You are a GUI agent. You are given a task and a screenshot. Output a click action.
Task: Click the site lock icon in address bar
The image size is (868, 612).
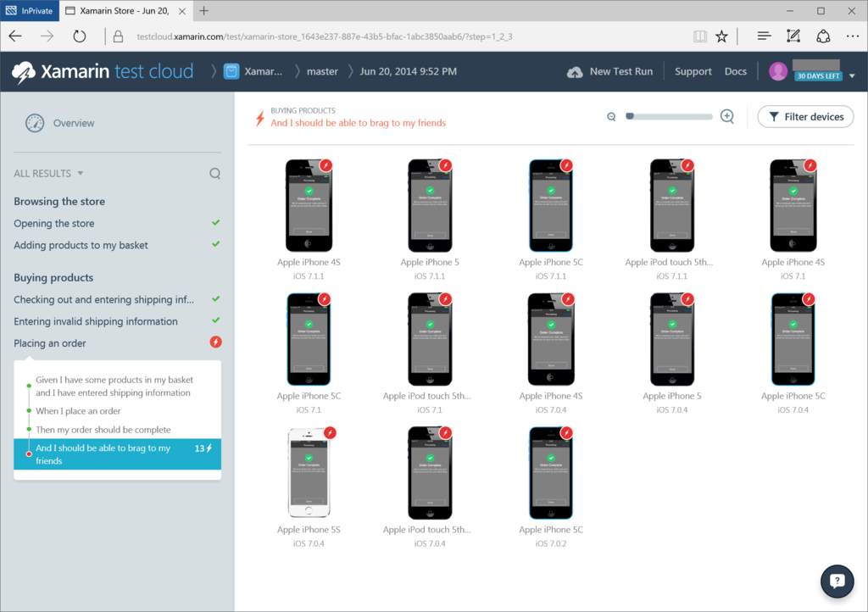click(118, 36)
